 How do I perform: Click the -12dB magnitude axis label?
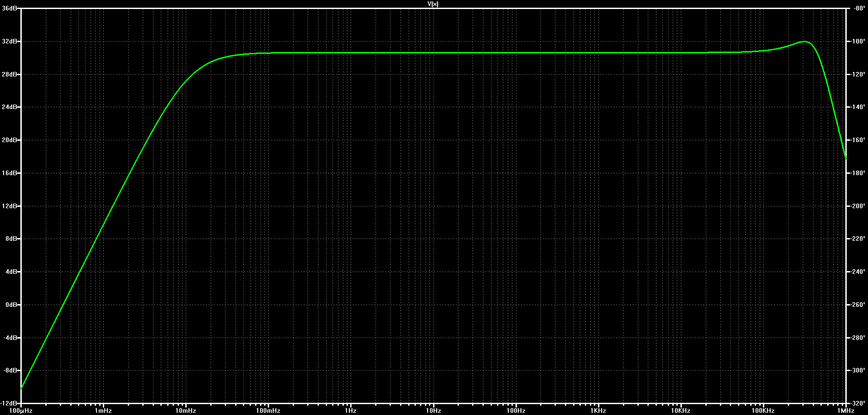[9, 403]
